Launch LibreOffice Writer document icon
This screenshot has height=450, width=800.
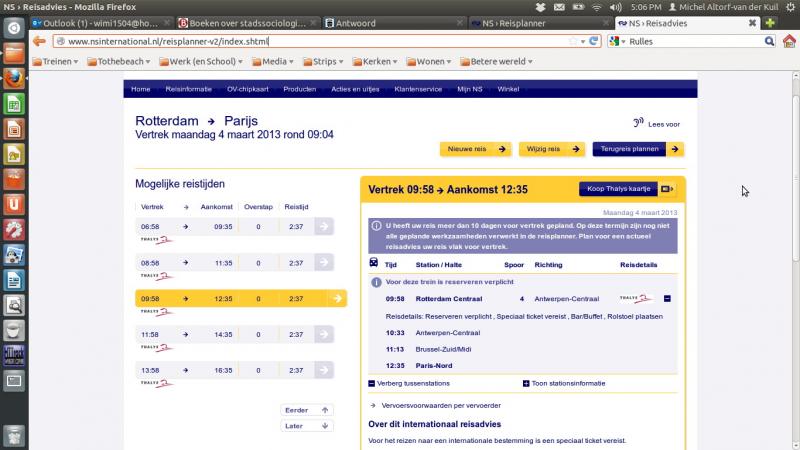click(x=14, y=280)
